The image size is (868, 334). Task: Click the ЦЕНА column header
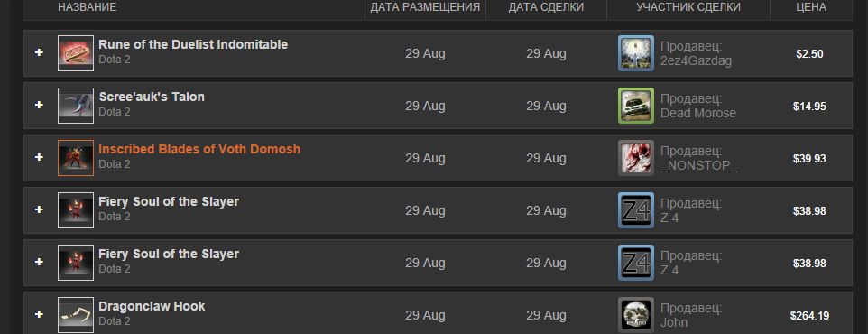(811, 7)
